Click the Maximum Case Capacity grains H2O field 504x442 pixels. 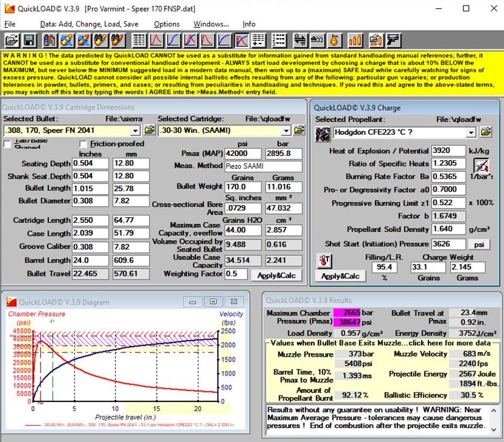pos(243,230)
